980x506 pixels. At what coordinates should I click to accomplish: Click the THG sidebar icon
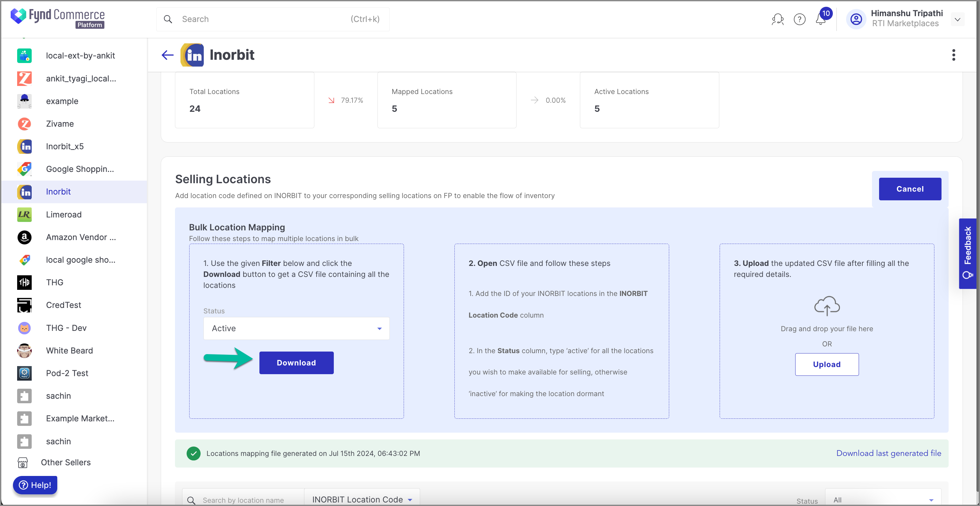(x=24, y=282)
